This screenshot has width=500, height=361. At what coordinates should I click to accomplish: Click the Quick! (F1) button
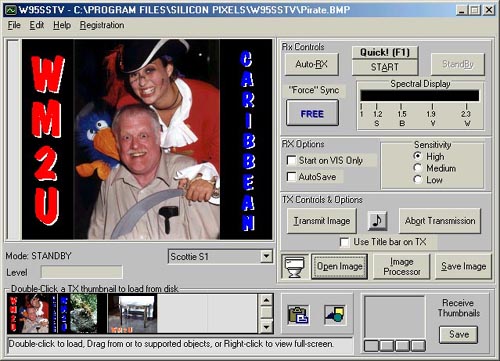click(x=385, y=53)
